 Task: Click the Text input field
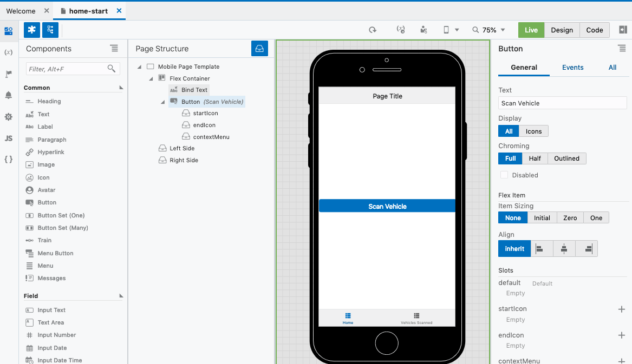(562, 103)
